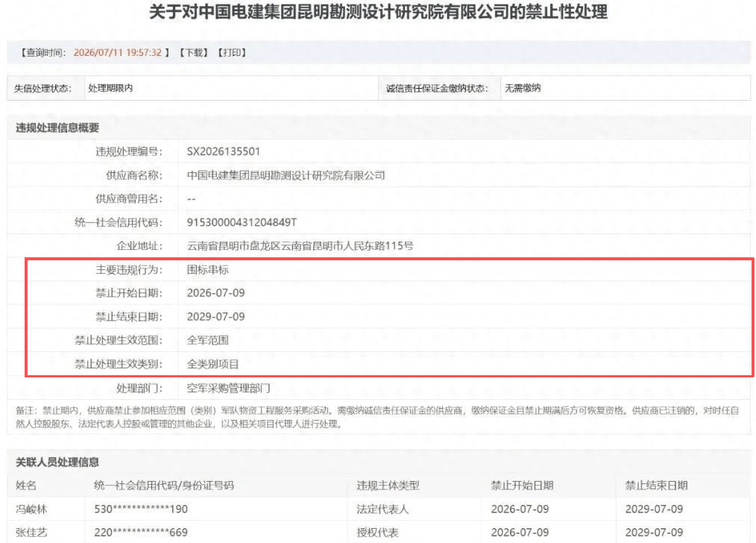The height and width of the screenshot is (543, 756).
Task: Click the 禁止处理生效范围 label
Action: click(x=119, y=340)
